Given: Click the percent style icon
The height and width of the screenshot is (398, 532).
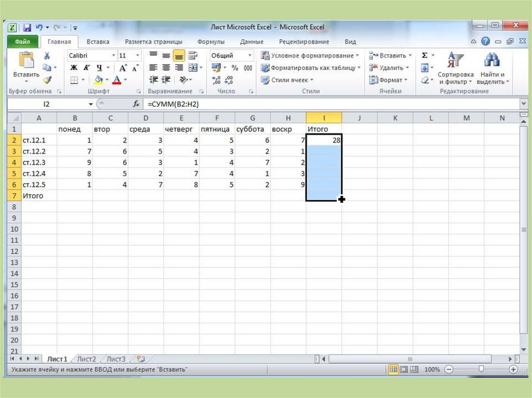Looking at the screenshot, I should click(x=235, y=68).
